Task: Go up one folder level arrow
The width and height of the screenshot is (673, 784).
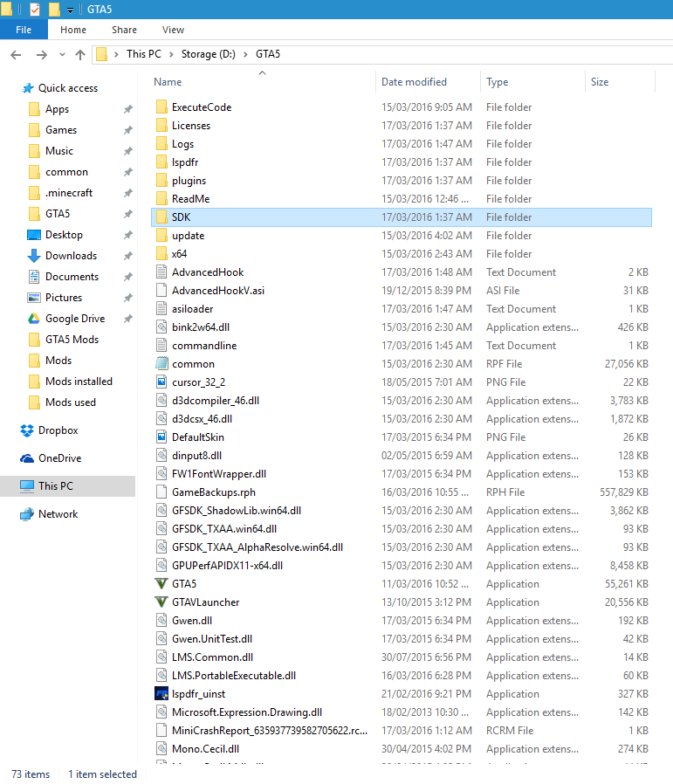Action: (80, 54)
